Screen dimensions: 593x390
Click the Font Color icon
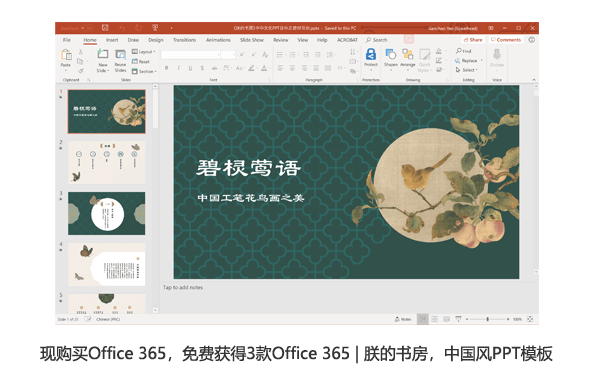pyautogui.click(x=264, y=68)
